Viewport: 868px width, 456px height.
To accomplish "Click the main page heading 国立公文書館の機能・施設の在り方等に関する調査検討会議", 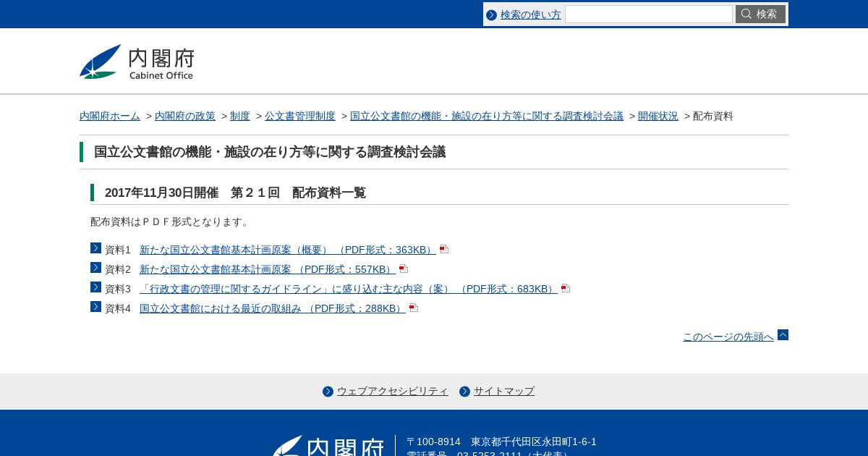I will click(x=270, y=152).
